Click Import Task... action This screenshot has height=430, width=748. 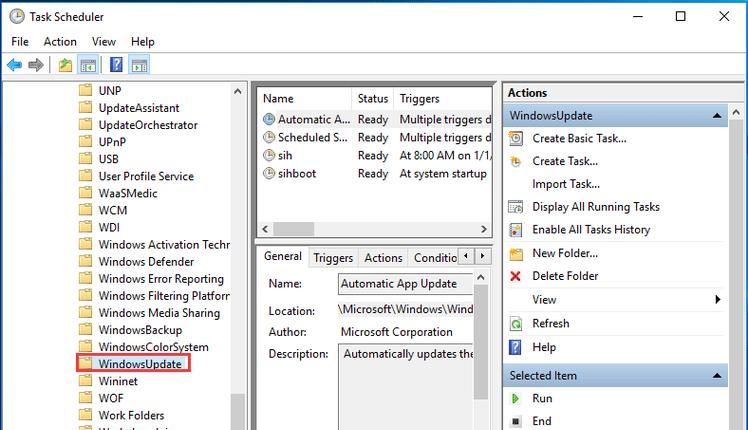point(566,184)
